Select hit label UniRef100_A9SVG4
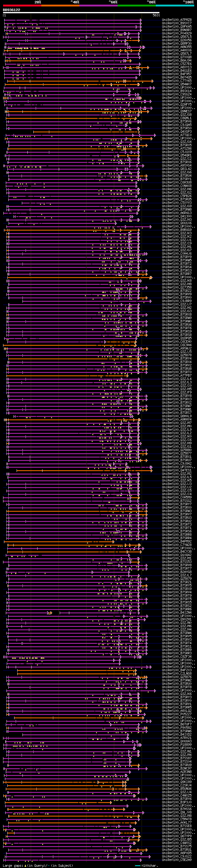Image resolution: width=197 pixels, height=868 pixels. click(x=177, y=165)
